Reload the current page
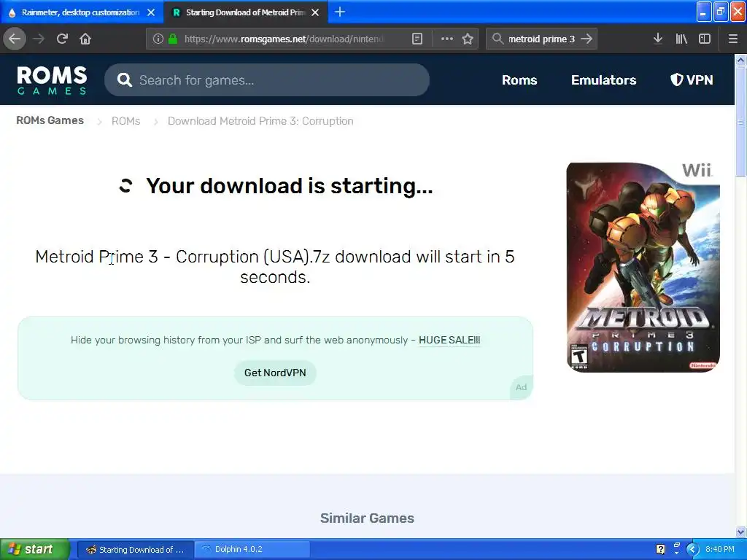Image resolution: width=747 pixels, height=560 pixels. [x=62, y=39]
